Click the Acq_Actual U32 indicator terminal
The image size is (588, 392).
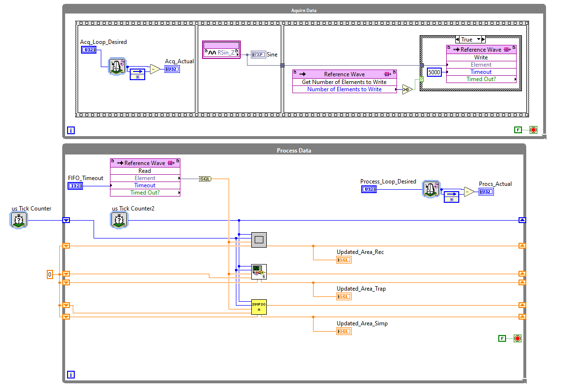point(172,69)
